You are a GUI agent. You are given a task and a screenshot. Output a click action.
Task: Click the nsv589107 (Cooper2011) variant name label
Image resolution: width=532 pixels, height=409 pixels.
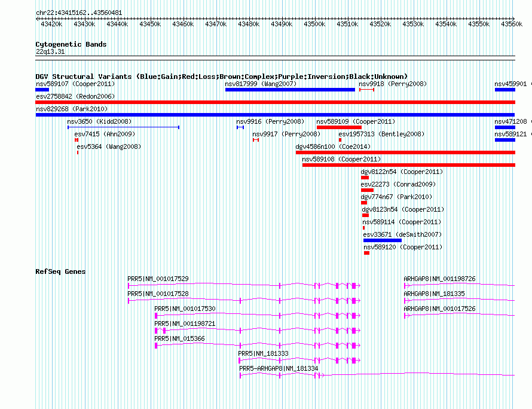75,84
